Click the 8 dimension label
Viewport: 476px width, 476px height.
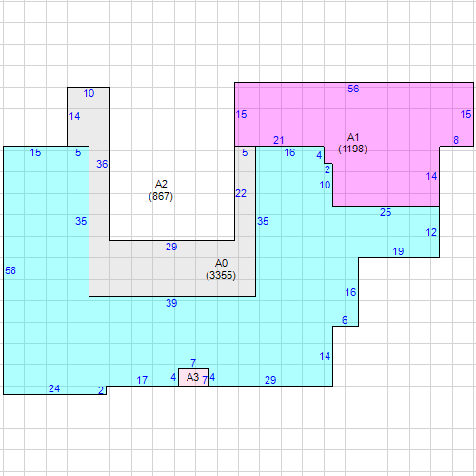click(456, 140)
